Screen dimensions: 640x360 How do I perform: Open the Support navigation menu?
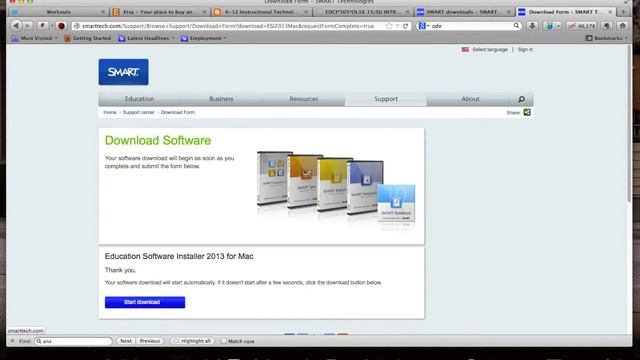[386, 99]
